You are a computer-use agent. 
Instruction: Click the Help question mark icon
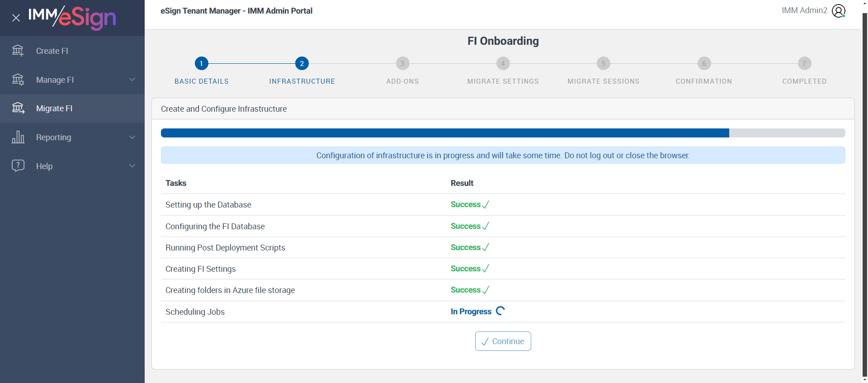[x=18, y=165]
